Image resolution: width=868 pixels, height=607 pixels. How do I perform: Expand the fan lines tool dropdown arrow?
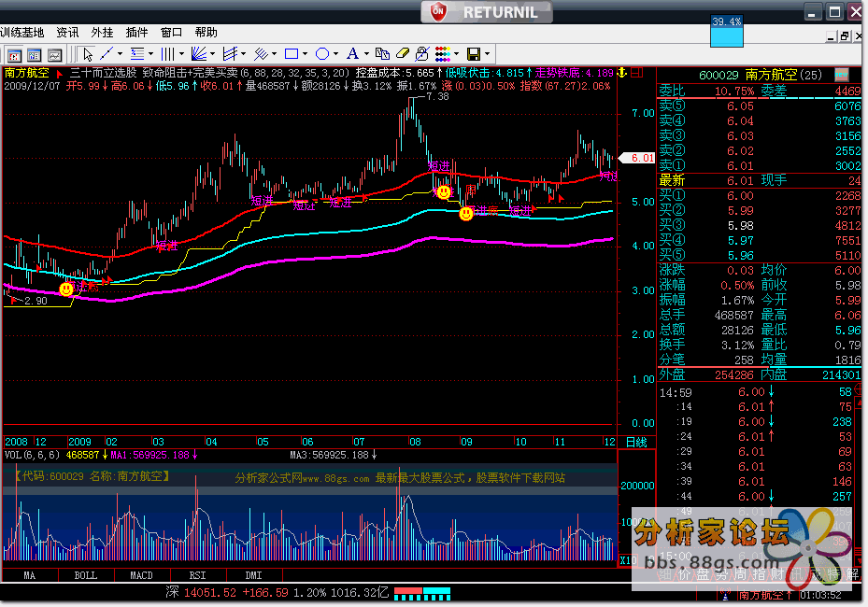212,54
